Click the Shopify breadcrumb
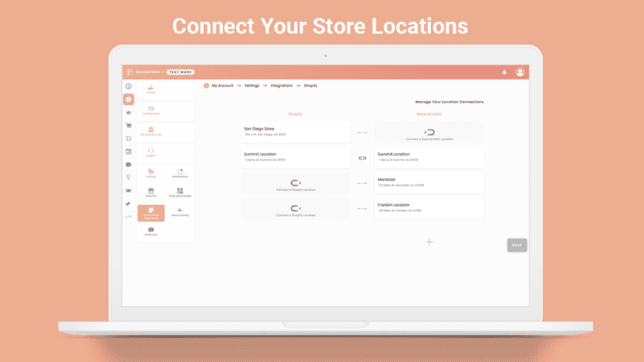This screenshot has height=362, width=644. [x=310, y=85]
